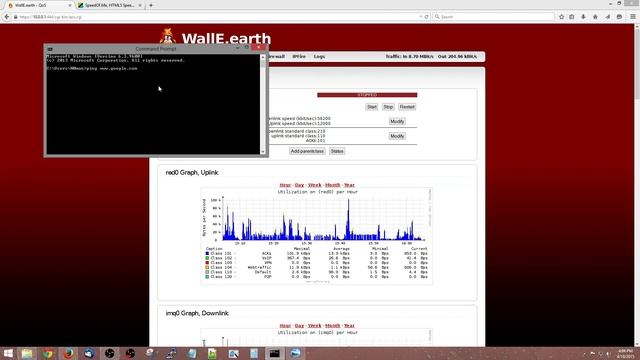Open the Firewall menu

(x=276, y=57)
